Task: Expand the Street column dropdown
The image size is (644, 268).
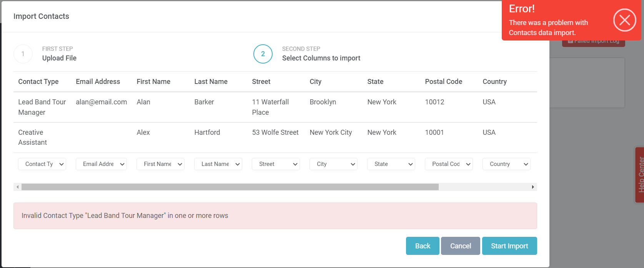Action: point(276,164)
